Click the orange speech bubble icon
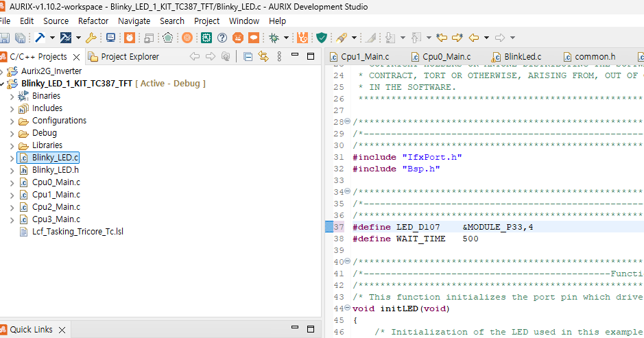Image resolution: width=644 pixels, height=338 pixels. point(254,38)
